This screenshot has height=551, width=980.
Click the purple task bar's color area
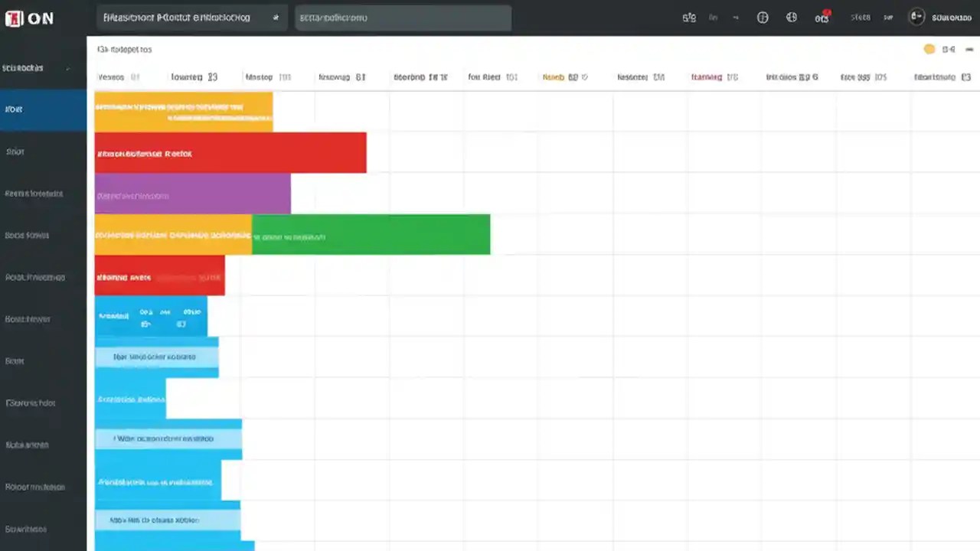click(x=191, y=194)
